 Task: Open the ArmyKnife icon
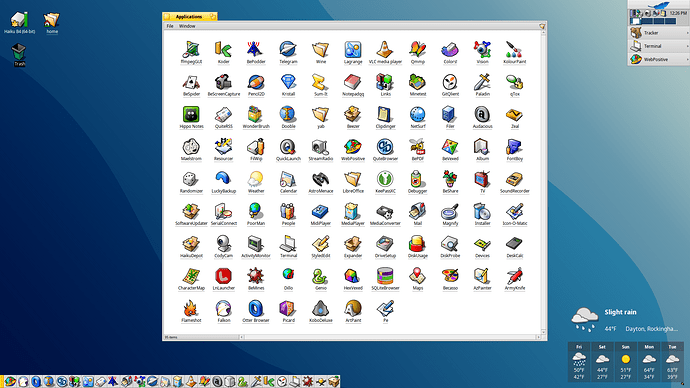514,276
